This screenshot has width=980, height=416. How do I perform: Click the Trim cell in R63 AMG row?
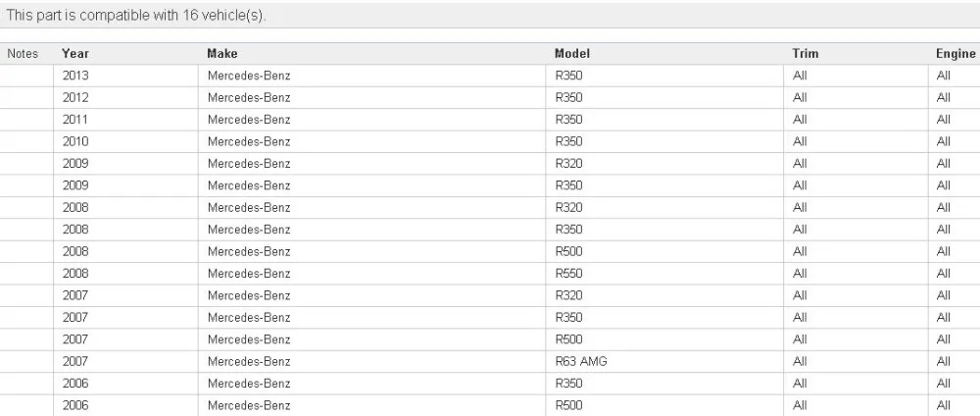800,361
